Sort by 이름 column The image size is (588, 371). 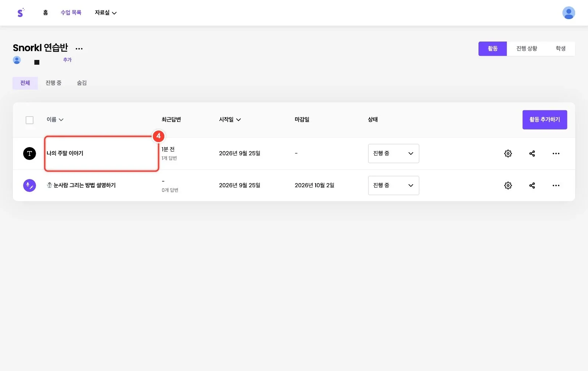(55, 119)
